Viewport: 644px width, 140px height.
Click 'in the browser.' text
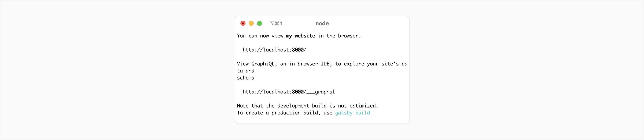(x=339, y=36)
